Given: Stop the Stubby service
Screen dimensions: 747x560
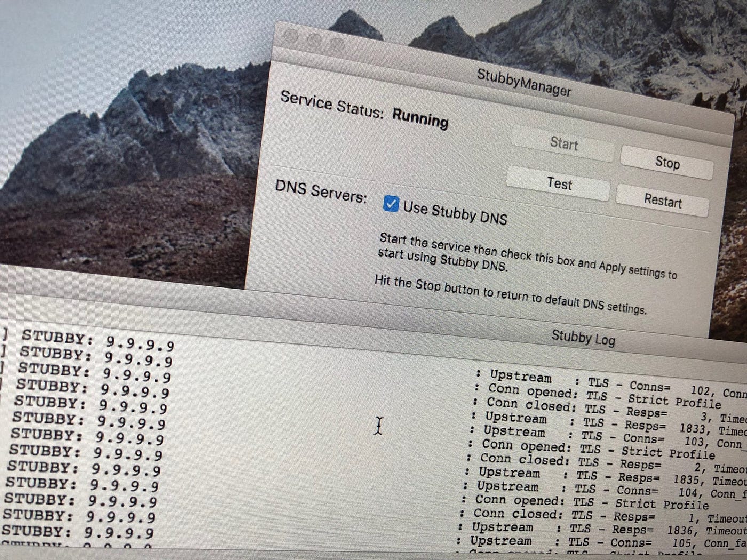Looking at the screenshot, I should pos(667,162).
